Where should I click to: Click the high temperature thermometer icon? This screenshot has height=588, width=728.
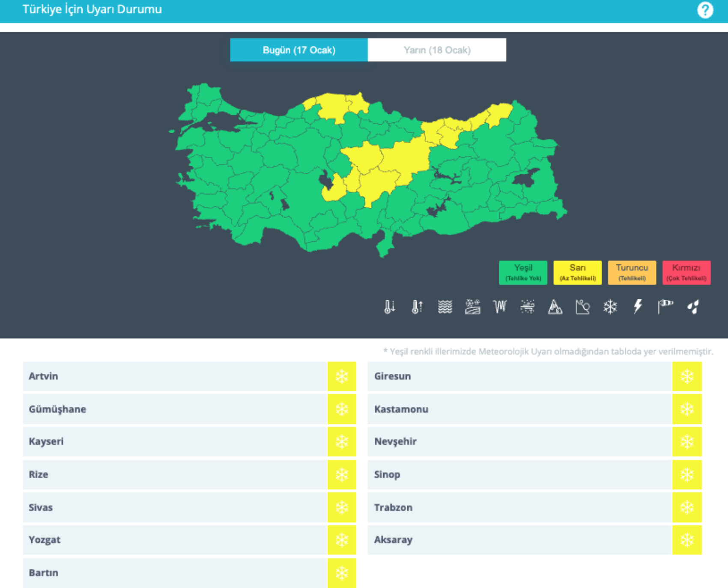tap(417, 307)
